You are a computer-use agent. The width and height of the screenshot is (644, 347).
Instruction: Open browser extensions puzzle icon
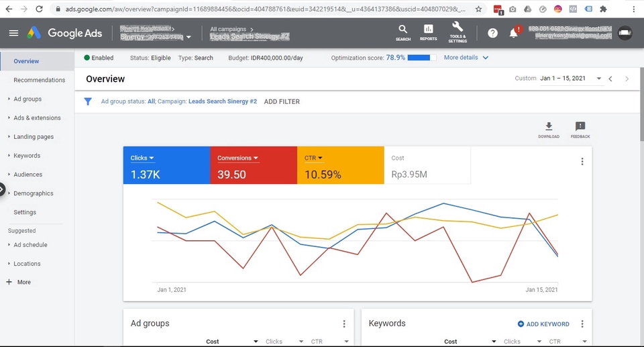603,9
